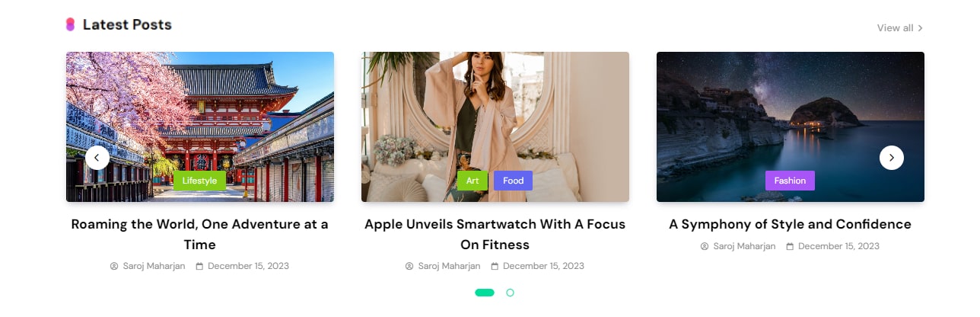Open the Fashion category tag
The height and width of the screenshot is (317, 980).
pos(790,181)
